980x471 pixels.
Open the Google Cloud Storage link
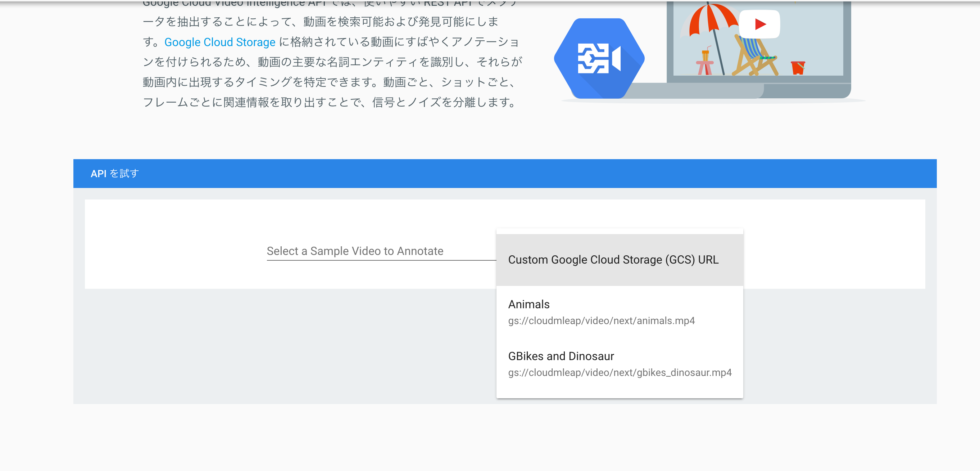pos(219,42)
